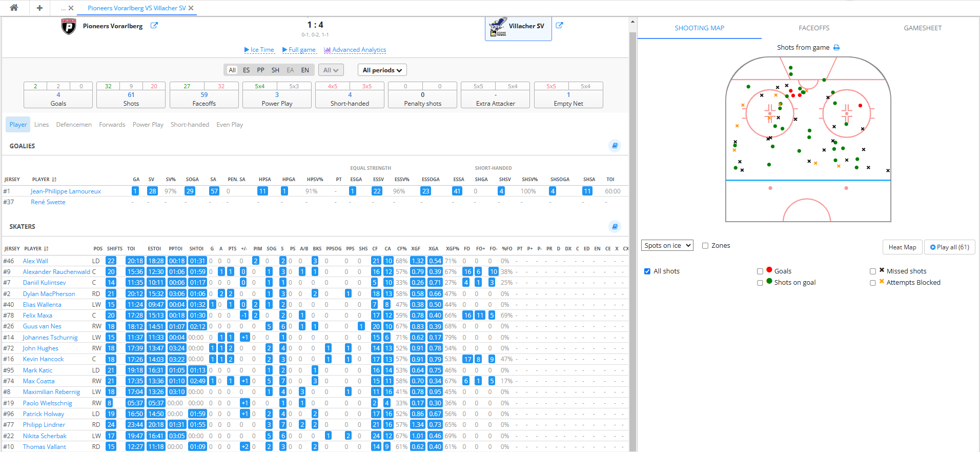This screenshot has width=980, height=452.
Task: Select the Defencemen tab
Action: click(x=74, y=125)
